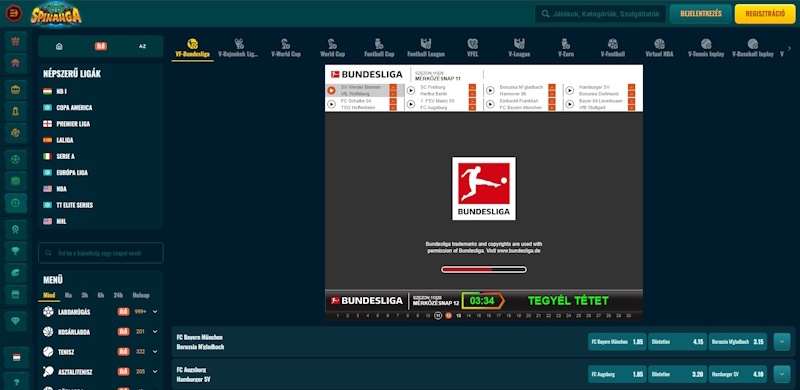Open the V-Tennis Inplay tab
This screenshot has height=390, width=800.
pyautogui.click(x=706, y=48)
